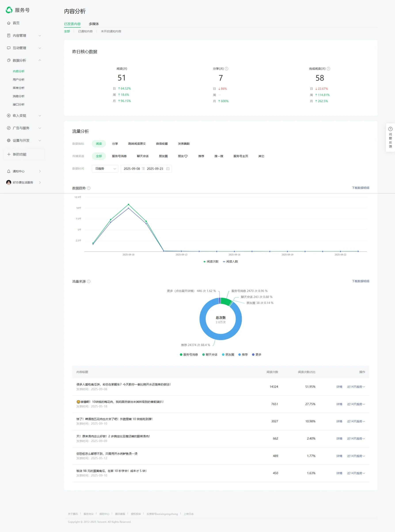This screenshot has width=395, height=532.
Task: Open 详情 for the 3027 reads row
Action: [339, 421]
